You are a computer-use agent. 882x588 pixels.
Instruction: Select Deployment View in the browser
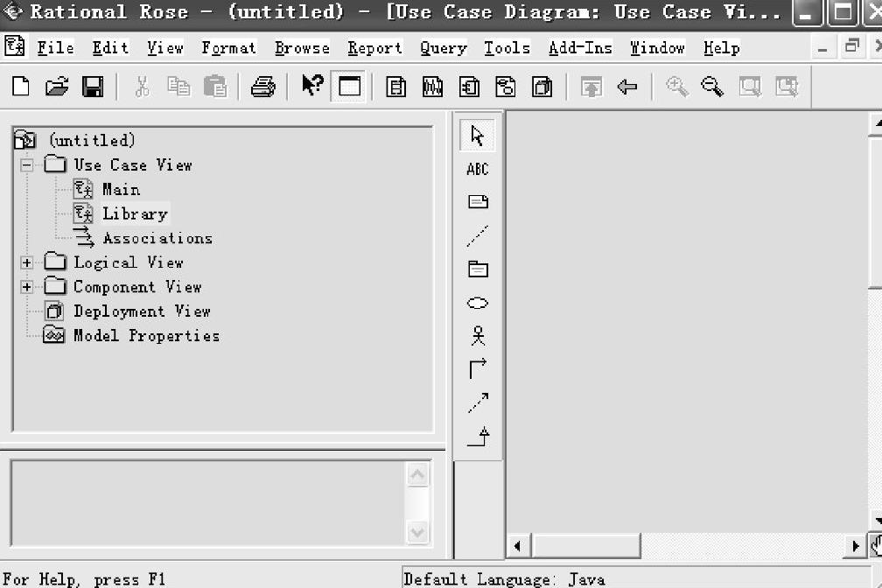coord(143,311)
